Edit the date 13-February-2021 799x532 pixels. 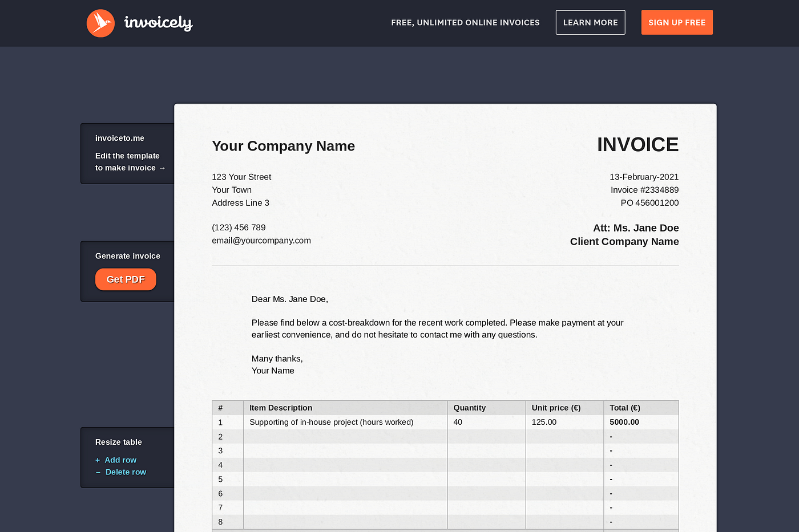[x=644, y=177]
